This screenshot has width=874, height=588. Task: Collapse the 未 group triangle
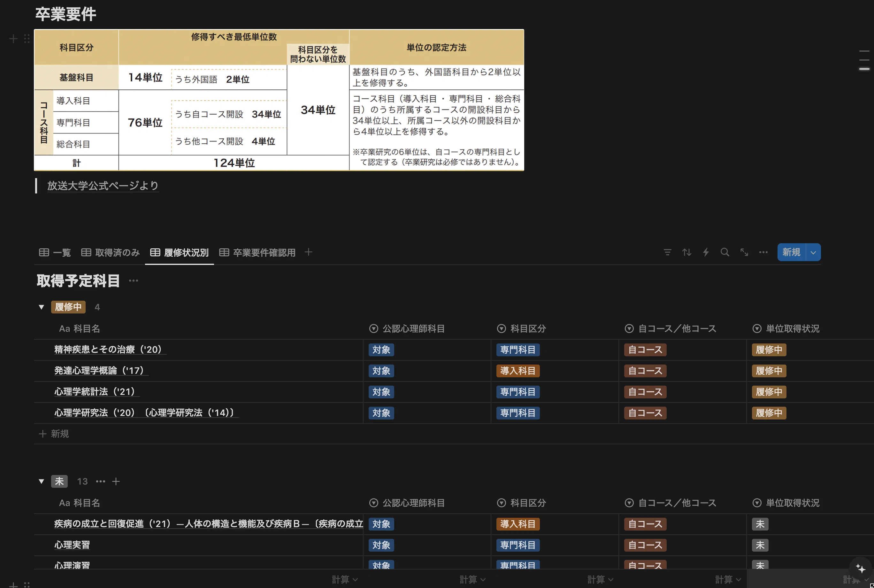pyautogui.click(x=41, y=481)
